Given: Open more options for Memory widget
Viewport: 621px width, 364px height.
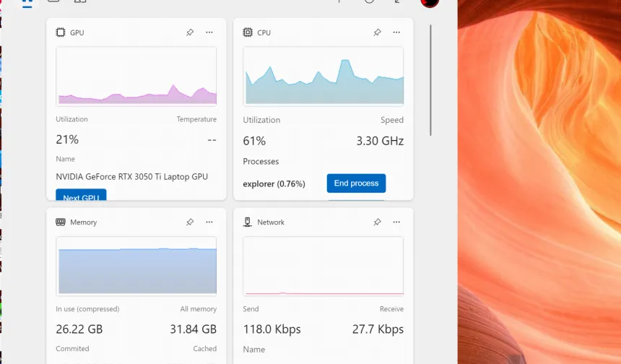Looking at the screenshot, I should (x=209, y=222).
